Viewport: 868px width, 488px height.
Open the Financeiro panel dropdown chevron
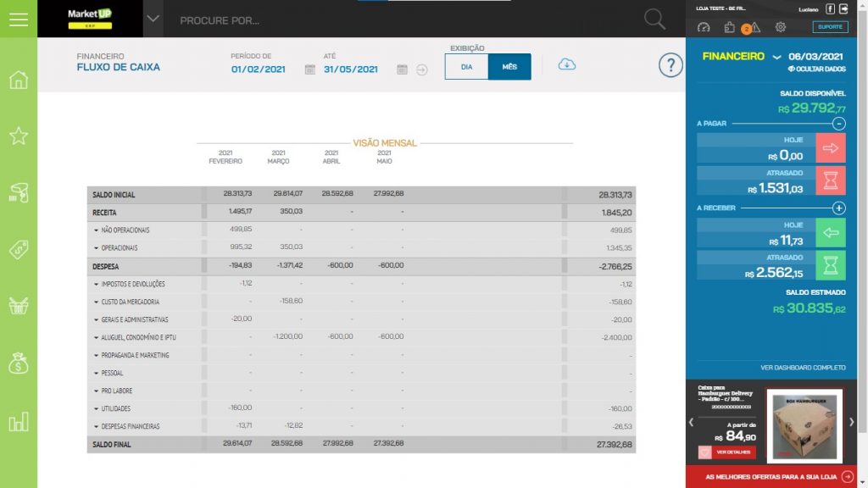(776, 57)
